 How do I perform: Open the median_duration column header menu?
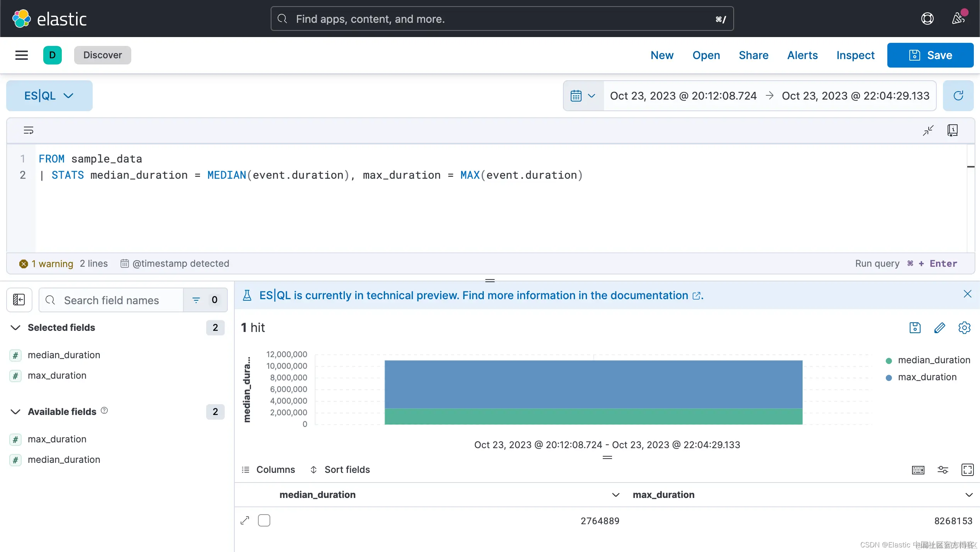pyautogui.click(x=615, y=495)
